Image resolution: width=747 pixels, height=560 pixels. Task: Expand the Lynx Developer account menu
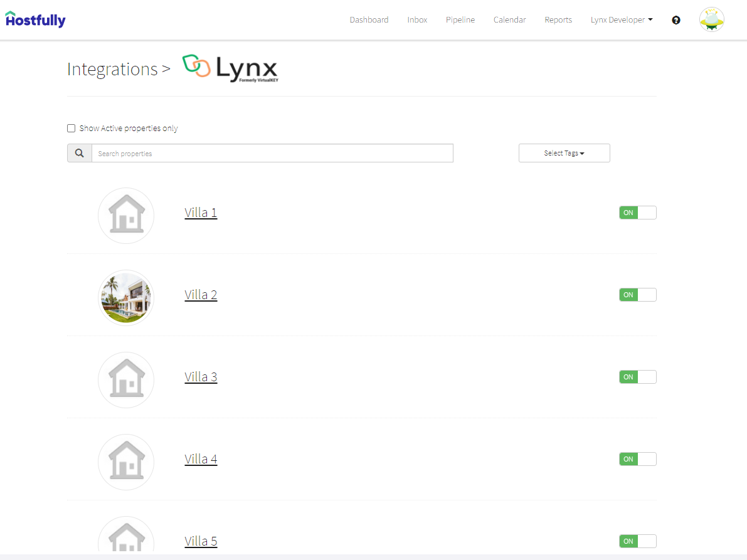coord(621,19)
